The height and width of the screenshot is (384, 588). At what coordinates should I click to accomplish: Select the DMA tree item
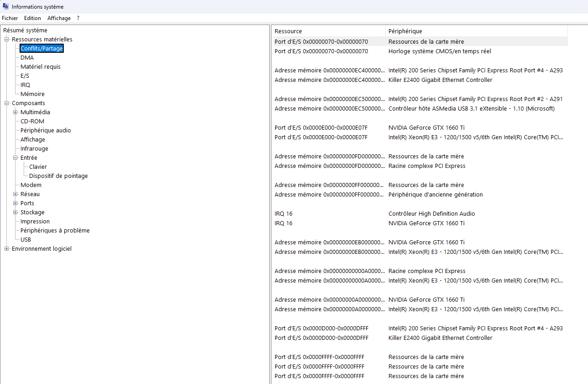point(27,58)
